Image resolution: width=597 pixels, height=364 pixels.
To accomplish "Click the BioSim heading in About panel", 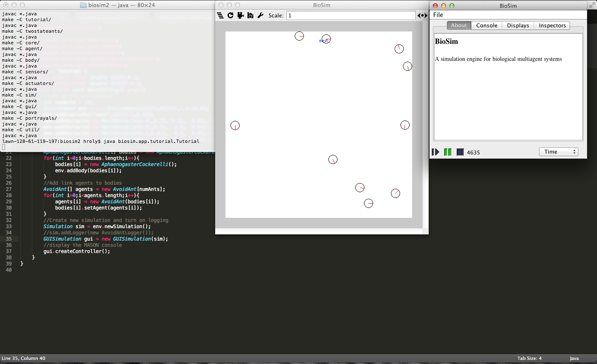I will tap(447, 41).
